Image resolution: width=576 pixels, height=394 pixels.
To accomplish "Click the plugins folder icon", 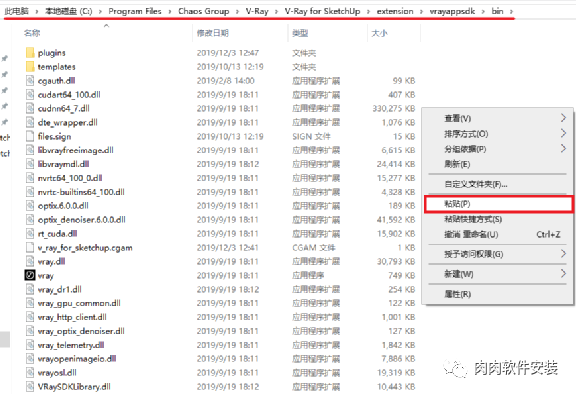I will point(30,53).
